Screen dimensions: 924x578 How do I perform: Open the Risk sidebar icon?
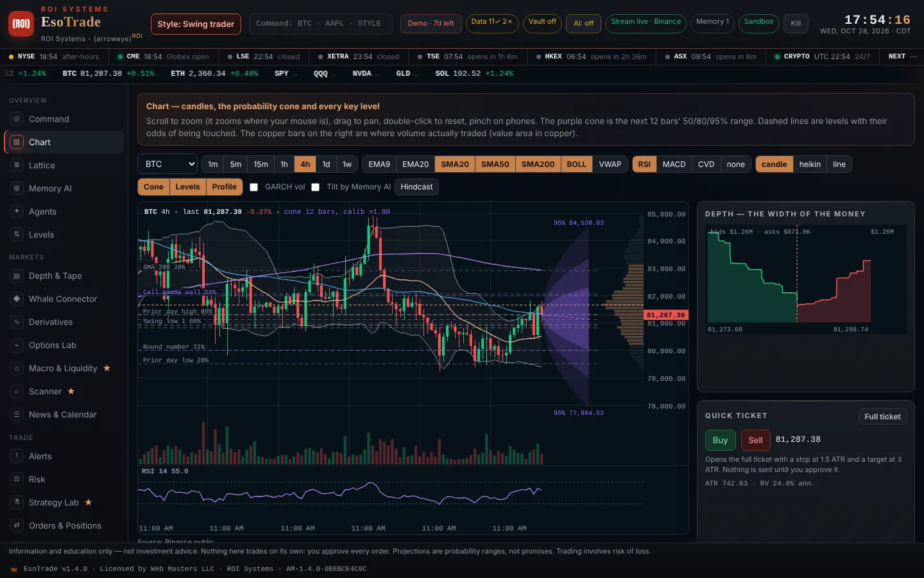[17, 479]
